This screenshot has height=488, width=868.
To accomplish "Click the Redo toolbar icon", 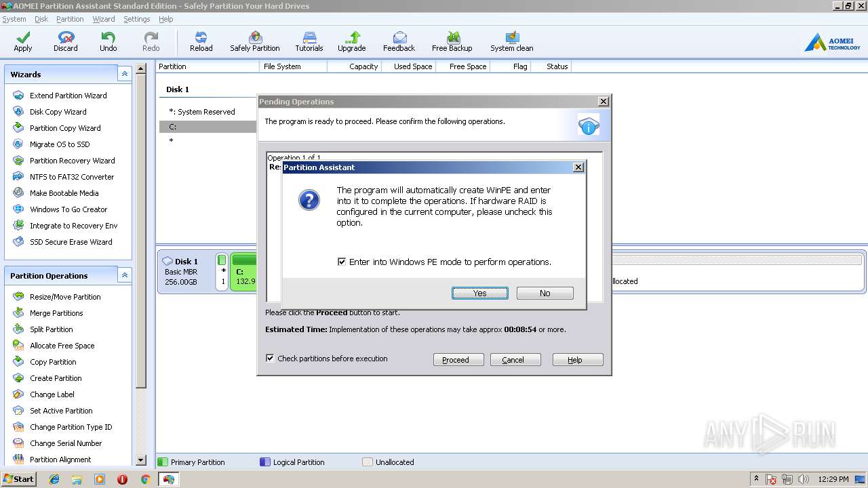I will (151, 41).
